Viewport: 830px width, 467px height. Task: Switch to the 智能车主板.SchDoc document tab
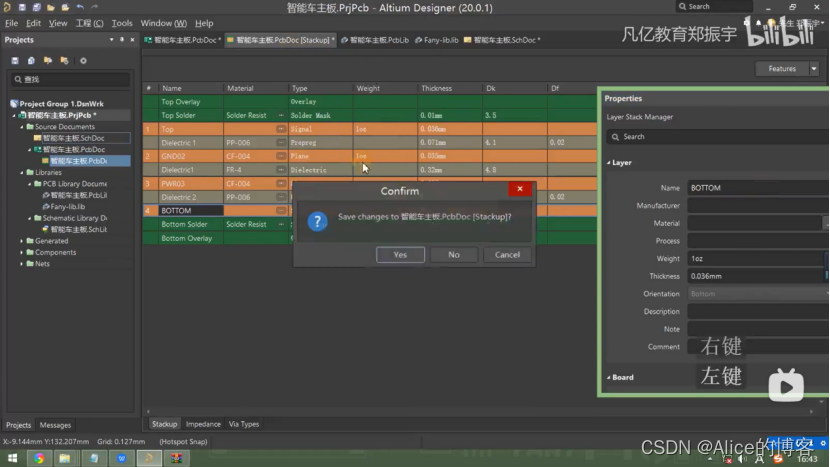(502, 40)
